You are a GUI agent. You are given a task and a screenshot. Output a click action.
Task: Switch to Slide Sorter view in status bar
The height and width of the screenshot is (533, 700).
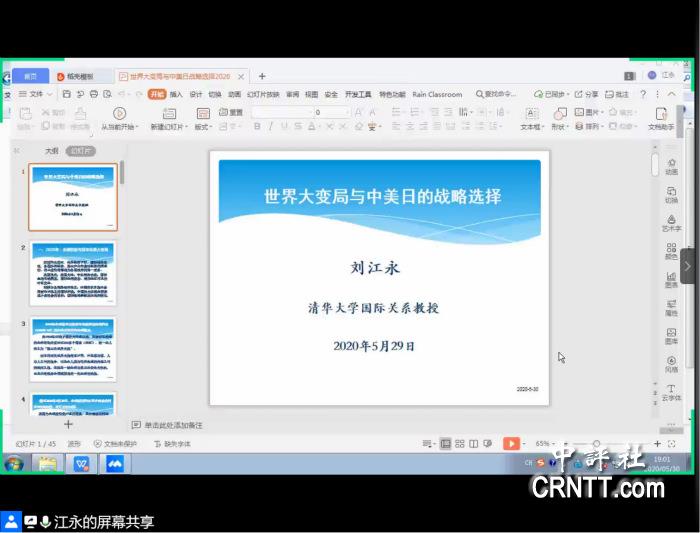coord(460,443)
